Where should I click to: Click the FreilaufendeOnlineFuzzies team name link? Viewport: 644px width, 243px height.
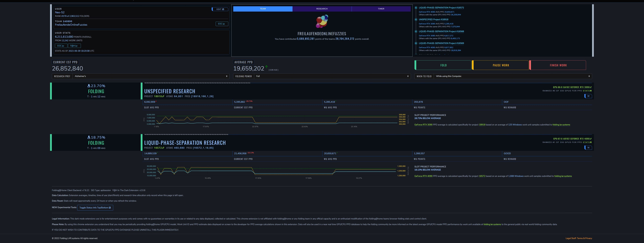pos(71,25)
